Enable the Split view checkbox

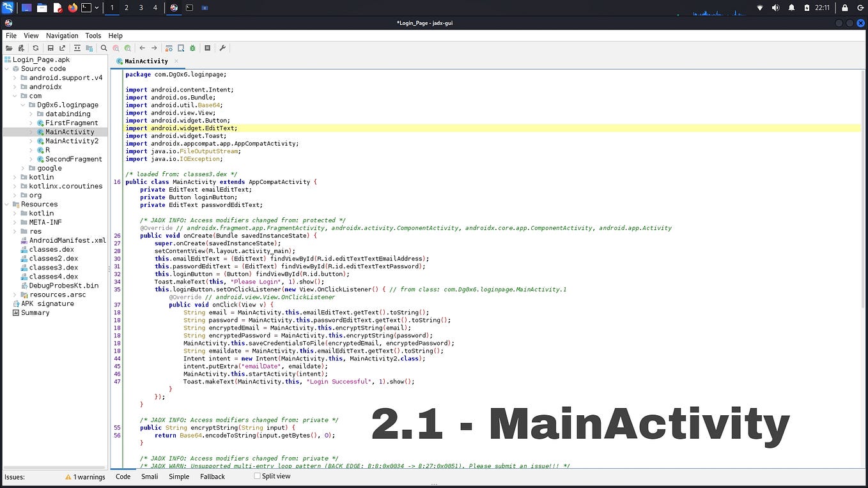[257, 476]
